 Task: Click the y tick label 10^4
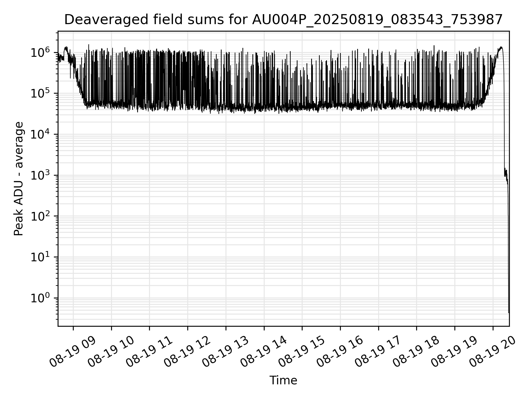pyautogui.click(x=40, y=134)
